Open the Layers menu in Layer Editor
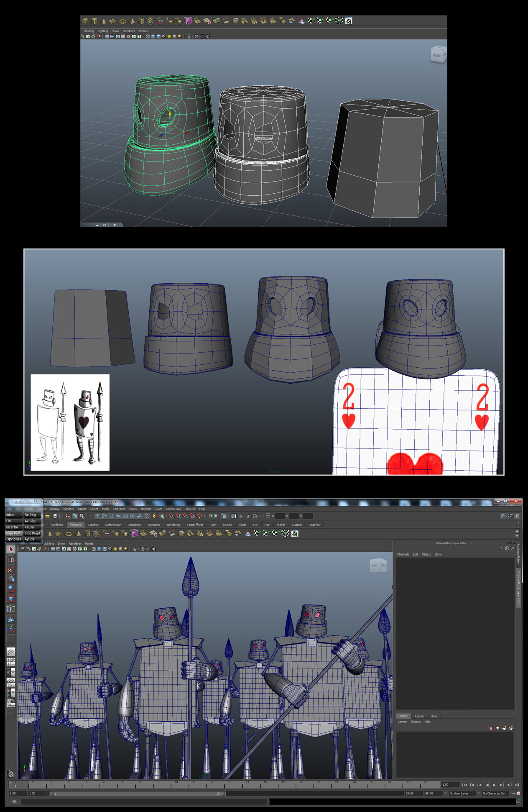Image resolution: width=528 pixels, height=812 pixels. (402, 722)
